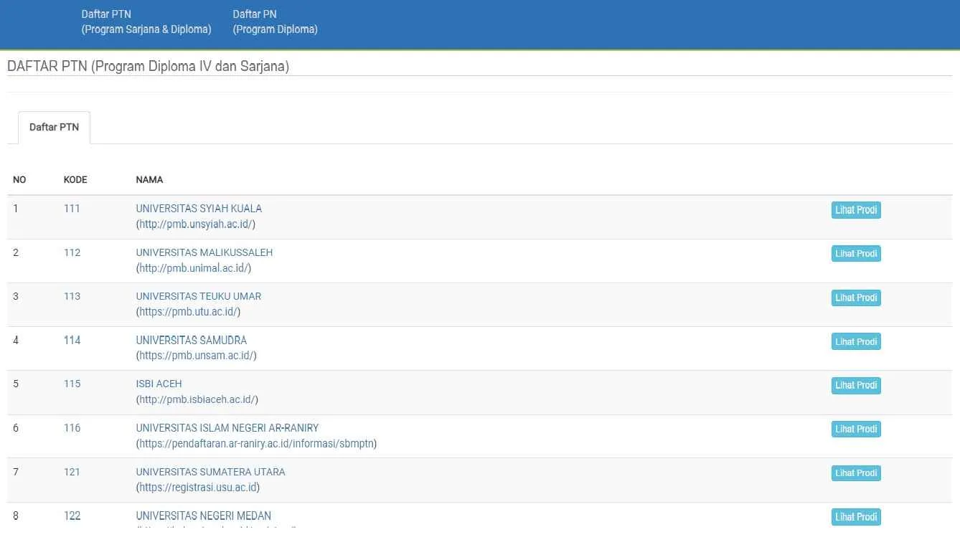Open Universitas Islam Negeri Ar-Raniry link
This screenshot has width=960, height=560.
[227, 428]
